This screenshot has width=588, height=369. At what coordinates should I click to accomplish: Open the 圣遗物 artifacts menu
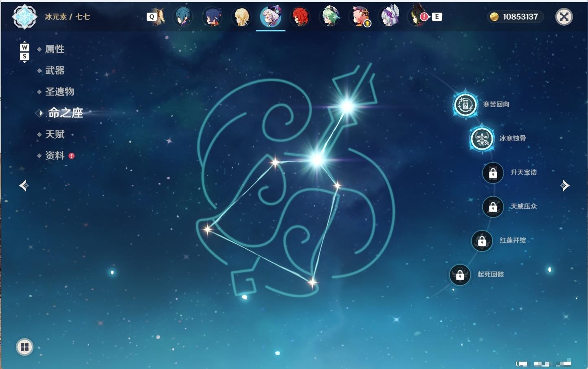[59, 92]
